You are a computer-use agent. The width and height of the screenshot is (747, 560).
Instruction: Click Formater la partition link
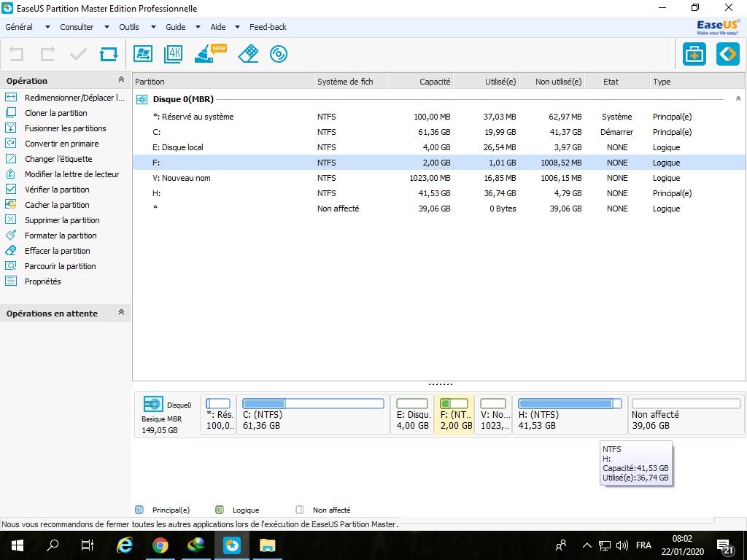(x=61, y=236)
